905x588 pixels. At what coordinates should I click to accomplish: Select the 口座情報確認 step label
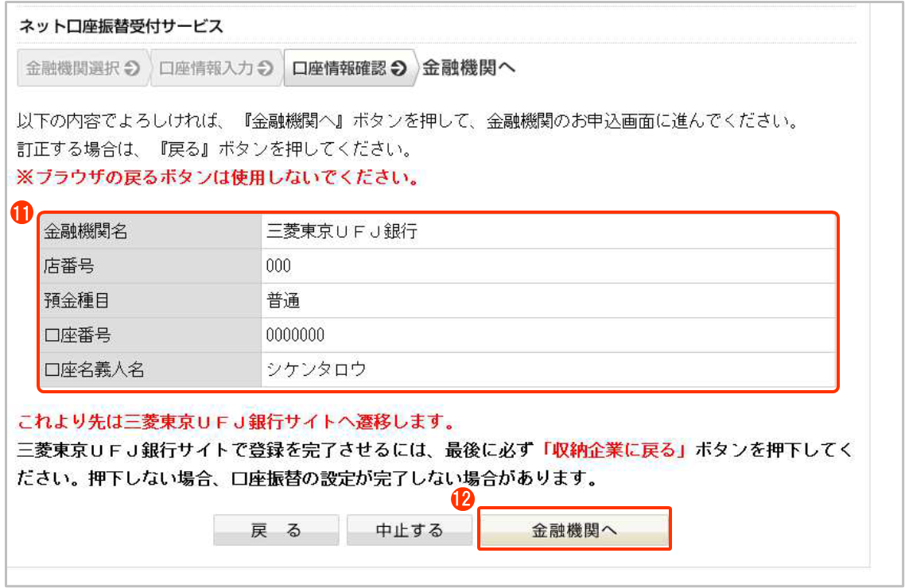point(340,69)
